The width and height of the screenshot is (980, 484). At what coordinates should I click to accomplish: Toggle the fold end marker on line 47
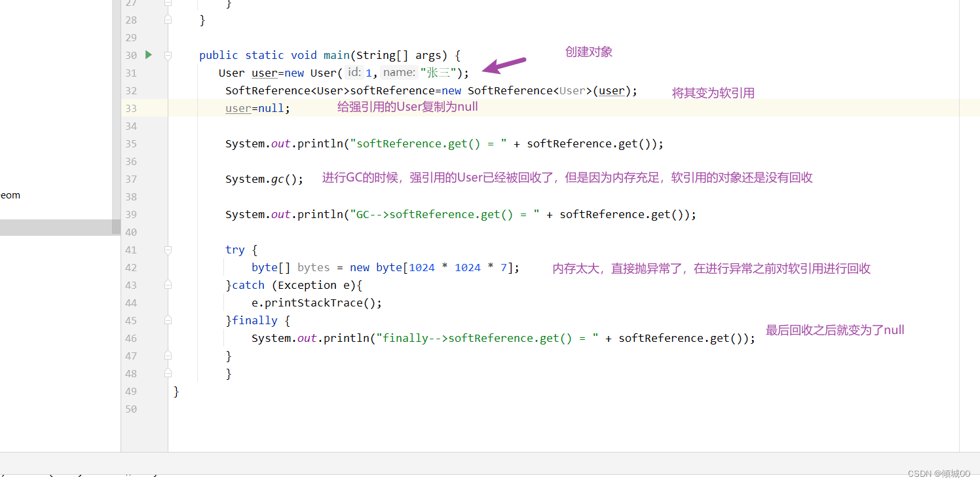click(x=168, y=356)
